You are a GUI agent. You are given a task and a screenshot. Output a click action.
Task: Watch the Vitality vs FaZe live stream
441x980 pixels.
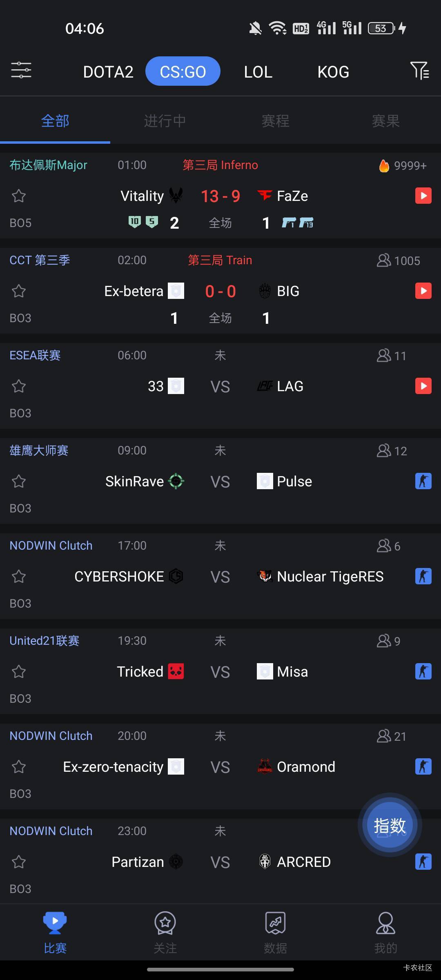pos(423,196)
